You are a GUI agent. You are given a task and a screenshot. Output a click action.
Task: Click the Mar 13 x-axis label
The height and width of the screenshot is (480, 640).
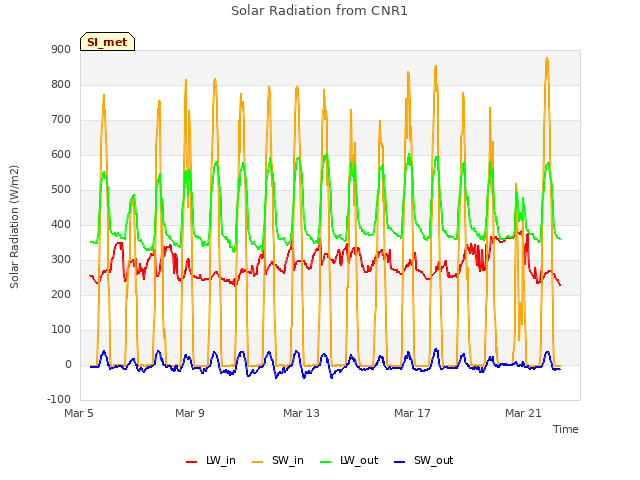[x=301, y=413]
